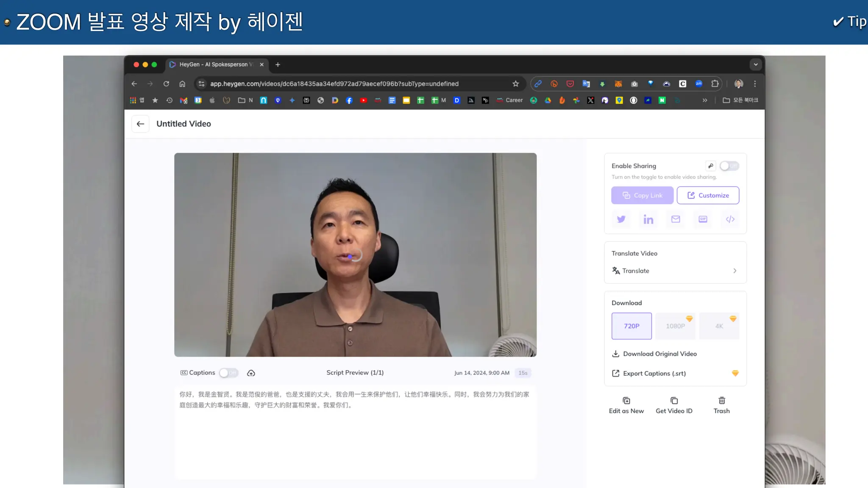Click Get Video ID

coord(674,405)
